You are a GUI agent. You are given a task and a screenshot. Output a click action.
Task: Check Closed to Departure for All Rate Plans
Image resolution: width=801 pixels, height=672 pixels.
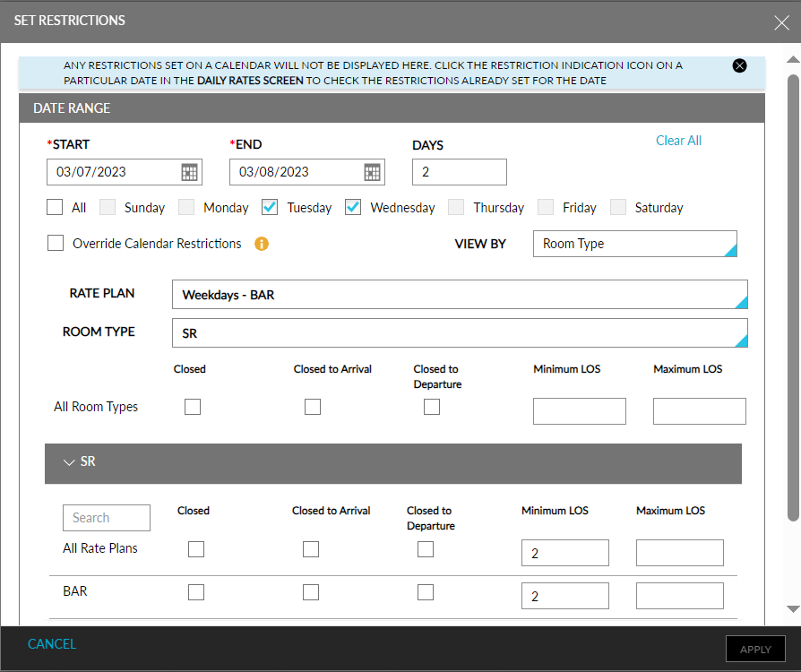tap(426, 549)
